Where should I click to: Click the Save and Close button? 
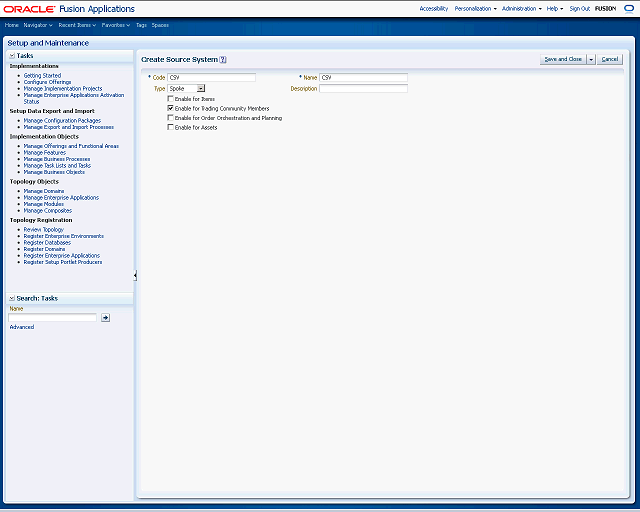(562, 59)
